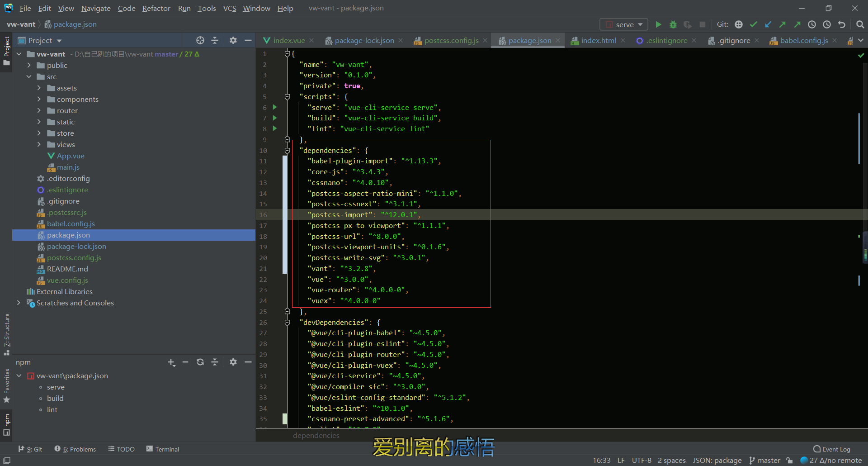Open the Terminal tool window
The width and height of the screenshot is (868, 466).
[x=163, y=449]
